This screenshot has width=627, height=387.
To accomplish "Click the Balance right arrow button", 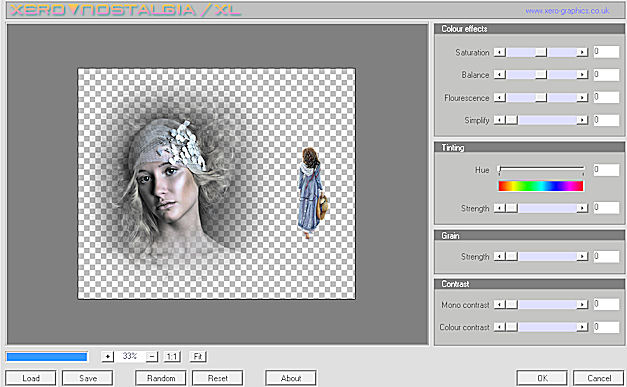I will (x=582, y=75).
